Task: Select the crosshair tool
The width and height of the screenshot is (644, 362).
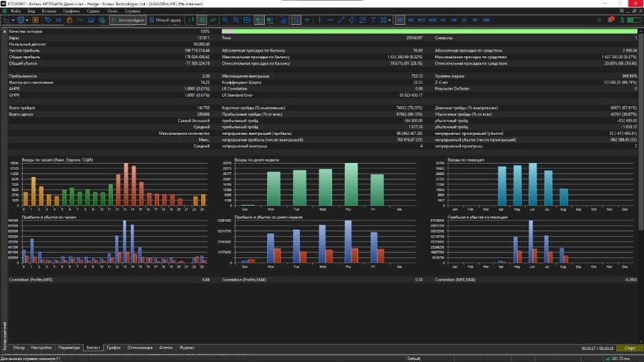Action: click(307, 19)
